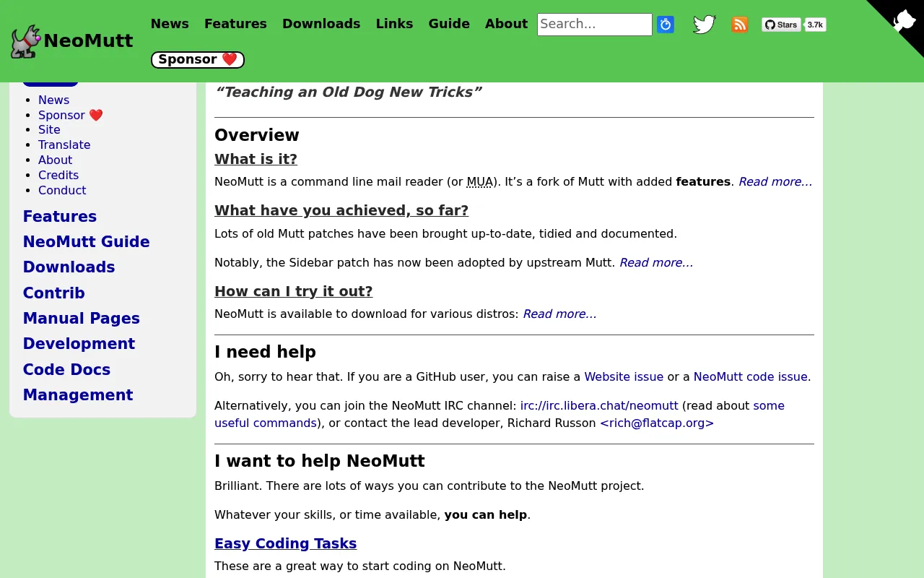Open the 'Easy Coding Tasks' link
Screen dimensions: 924x578
pos(286,544)
